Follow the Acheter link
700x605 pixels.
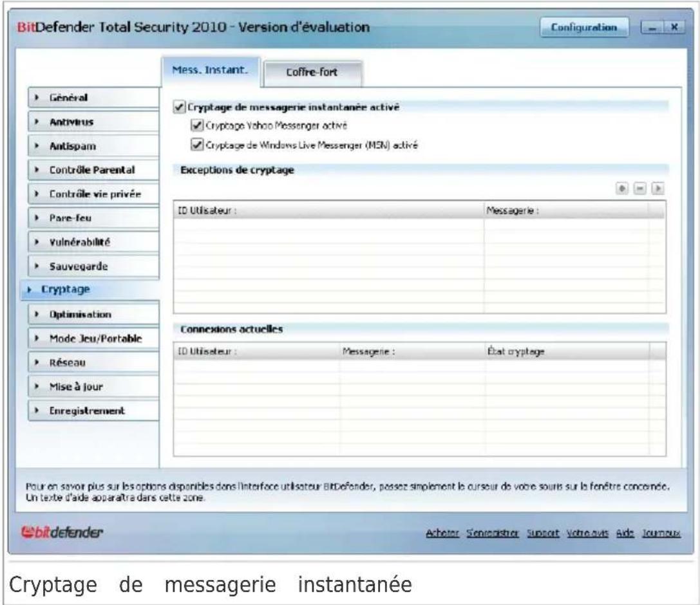tap(442, 533)
